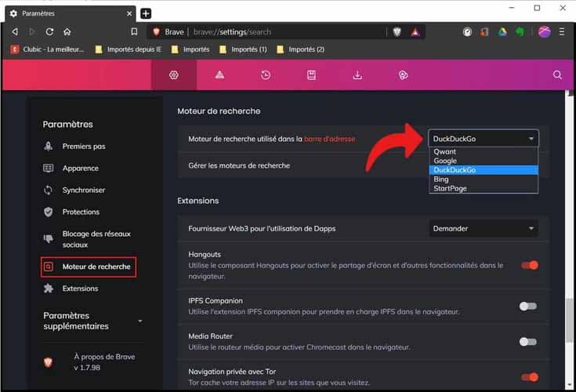Open Apparence settings section
Viewport: 576px width, 392px height.
coord(71,169)
